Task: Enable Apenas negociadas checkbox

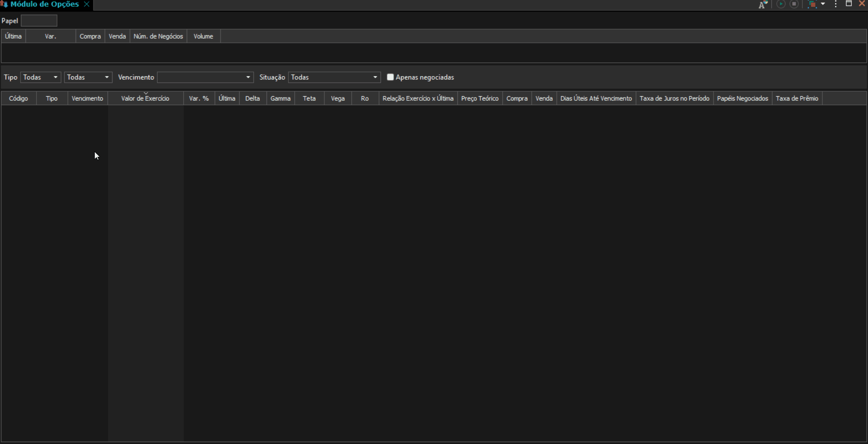Action: [390, 77]
